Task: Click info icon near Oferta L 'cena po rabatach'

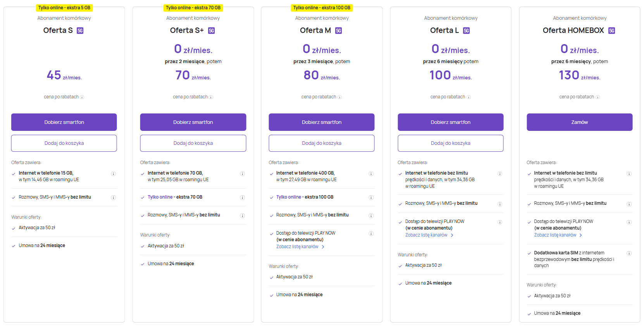Action: click(x=468, y=97)
